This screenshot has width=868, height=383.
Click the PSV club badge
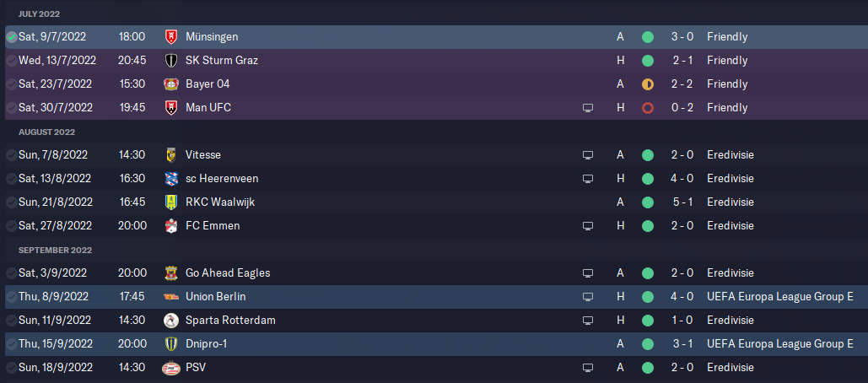pos(171,368)
